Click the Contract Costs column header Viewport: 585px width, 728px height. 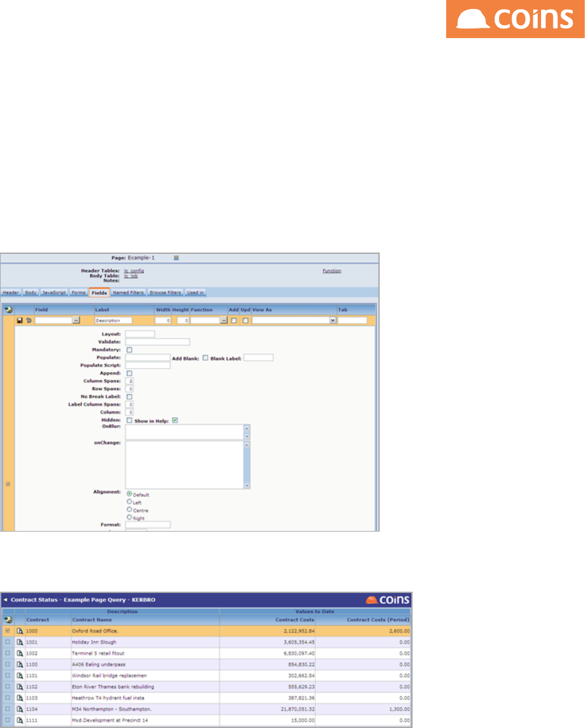click(294, 620)
